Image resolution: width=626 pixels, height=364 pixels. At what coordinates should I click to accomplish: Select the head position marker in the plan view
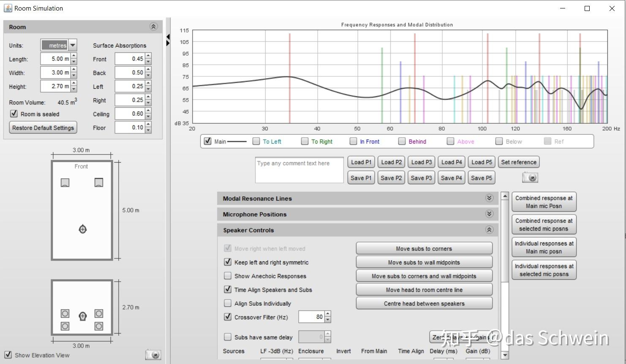click(x=83, y=229)
